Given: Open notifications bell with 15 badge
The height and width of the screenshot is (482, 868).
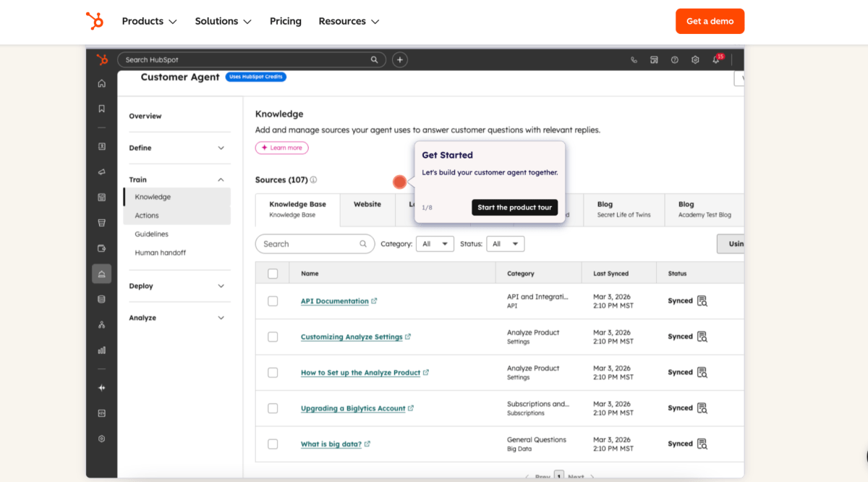Looking at the screenshot, I should (716, 59).
